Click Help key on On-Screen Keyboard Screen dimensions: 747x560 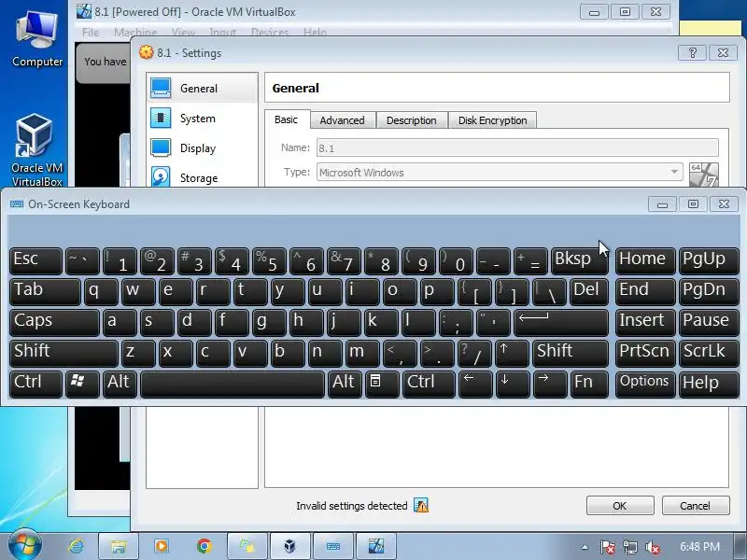tap(709, 384)
